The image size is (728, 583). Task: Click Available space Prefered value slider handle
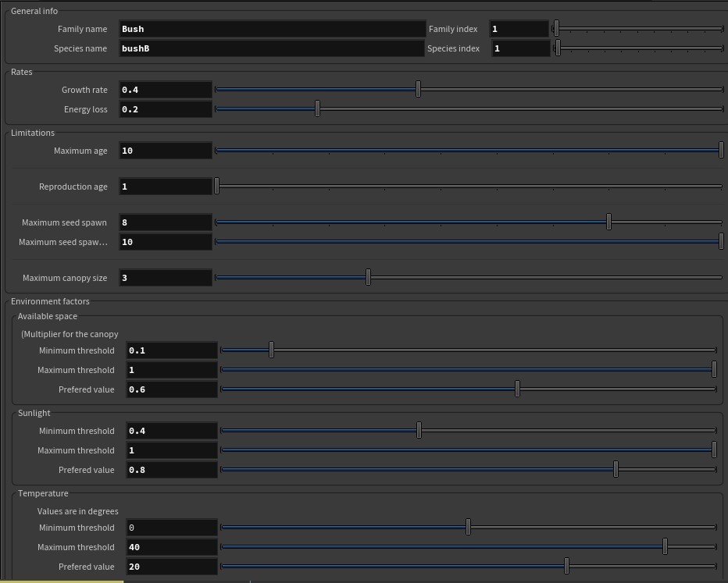517,389
